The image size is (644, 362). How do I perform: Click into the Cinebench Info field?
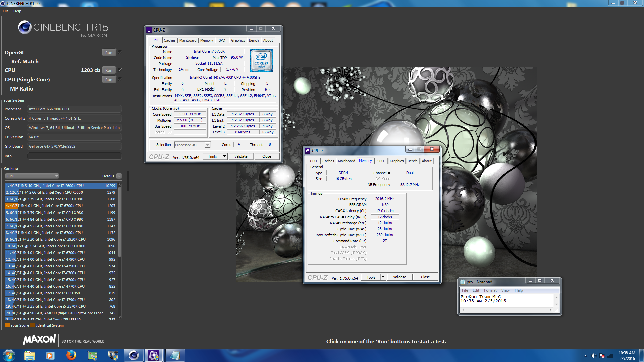point(74,156)
